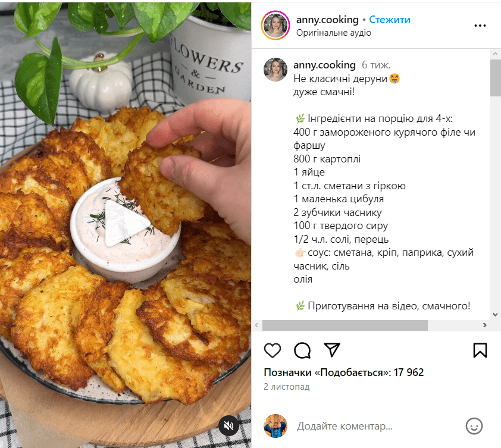Screen dimensions: 501x448
Task: Share post with paper plane icon
Action: coord(331,350)
